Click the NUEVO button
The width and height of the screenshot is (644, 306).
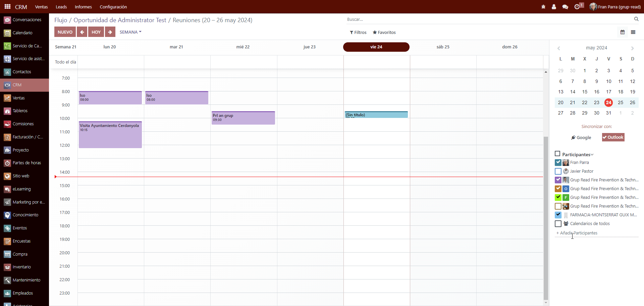point(65,32)
